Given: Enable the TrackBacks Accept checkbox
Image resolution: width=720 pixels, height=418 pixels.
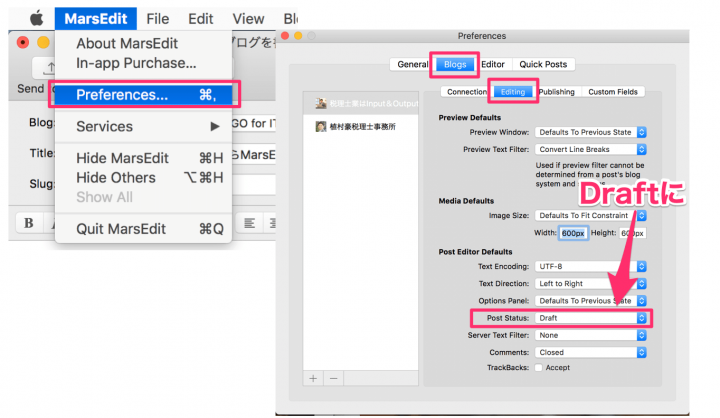Looking at the screenshot, I should [539, 368].
